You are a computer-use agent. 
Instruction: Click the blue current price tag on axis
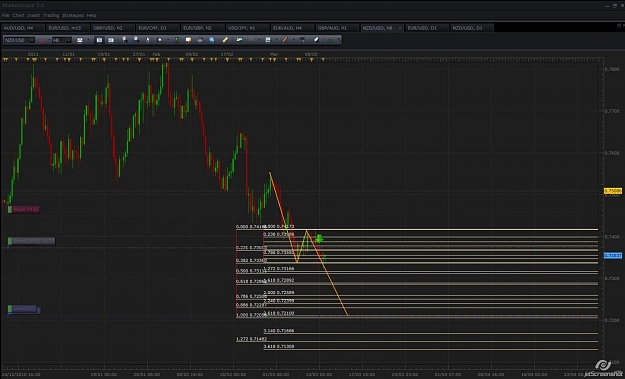point(613,255)
